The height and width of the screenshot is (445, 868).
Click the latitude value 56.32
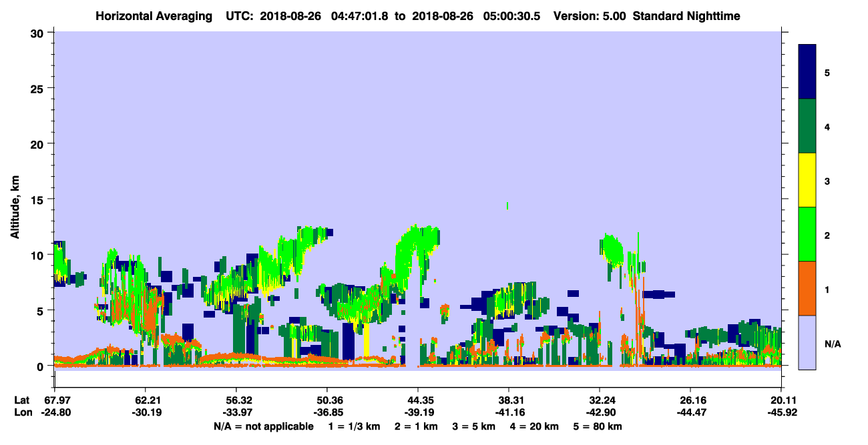[x=236, y=401]
